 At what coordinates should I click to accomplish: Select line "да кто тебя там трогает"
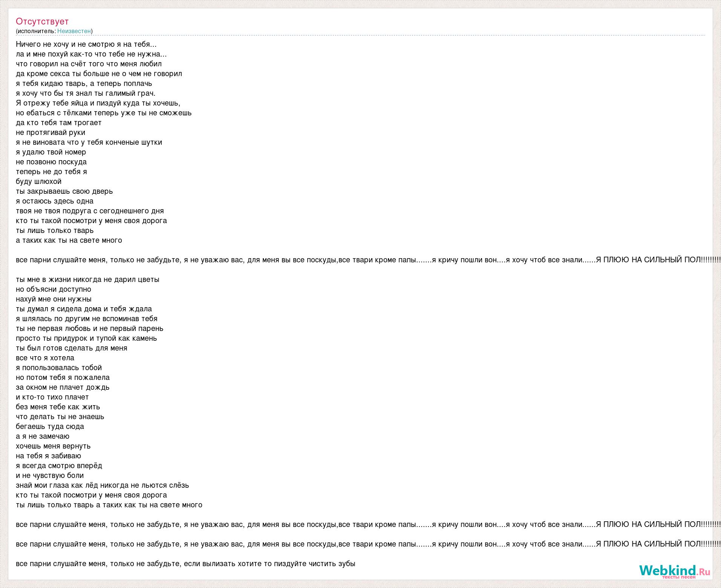[59, 123]
